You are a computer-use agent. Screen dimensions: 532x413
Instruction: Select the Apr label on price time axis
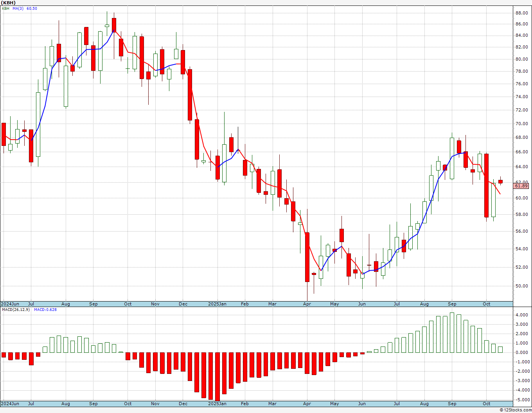(x=307, y=304)
